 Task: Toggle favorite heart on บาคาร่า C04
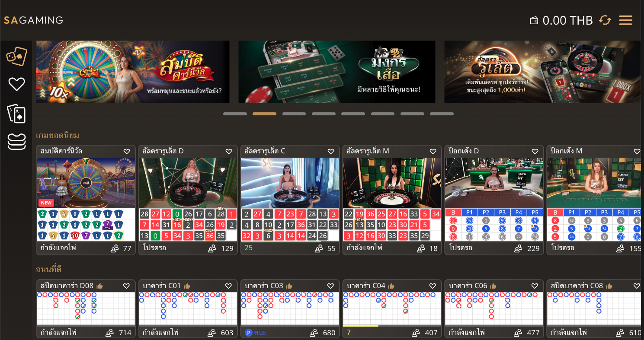tap(433, 286)
